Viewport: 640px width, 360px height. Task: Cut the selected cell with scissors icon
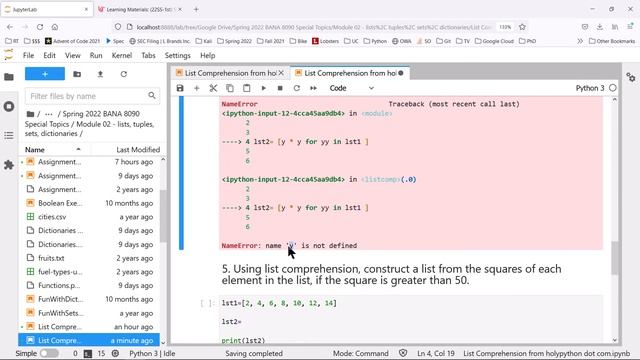pos(213,88)
